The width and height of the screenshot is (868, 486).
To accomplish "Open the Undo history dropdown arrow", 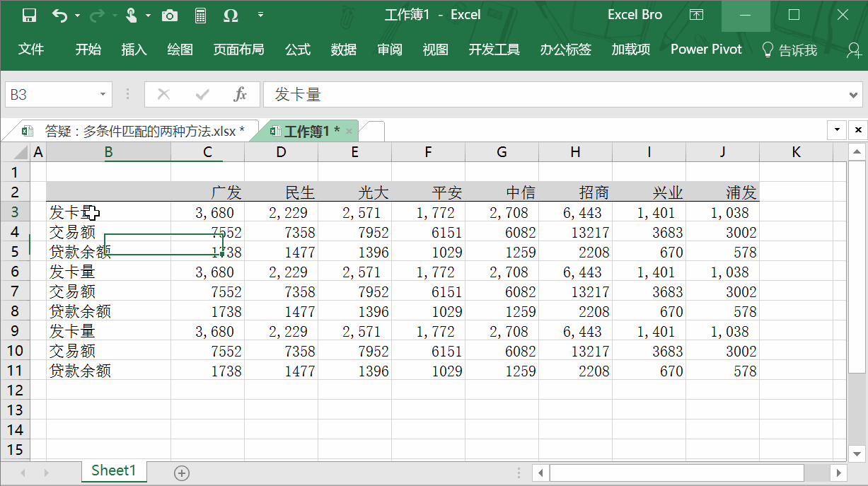I will (x=77, y=16).
